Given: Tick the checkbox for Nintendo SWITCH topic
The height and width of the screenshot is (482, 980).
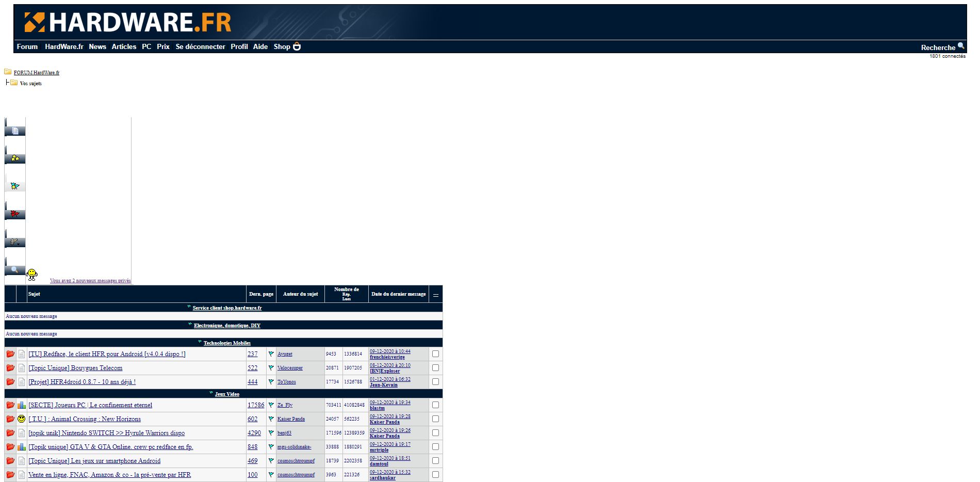Looking at the screenshot, I should pyautogui.click(x=435, y=433).
